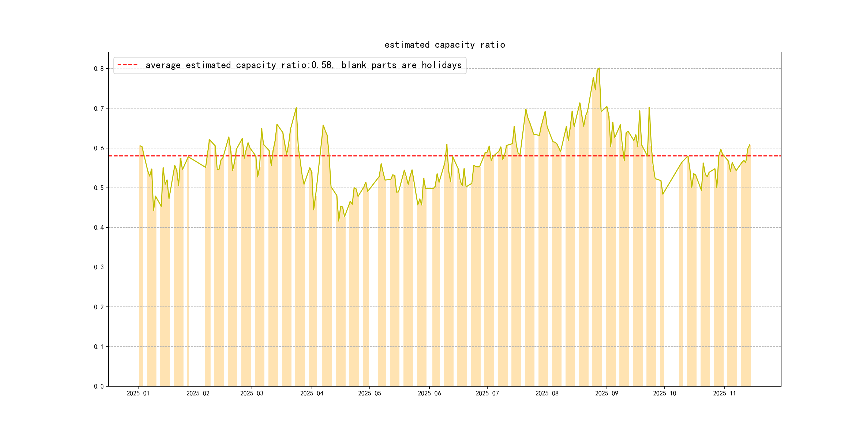Click the 2025-11 x-axis label
This screenshot has width=868, height=434.
pos(724,393)
